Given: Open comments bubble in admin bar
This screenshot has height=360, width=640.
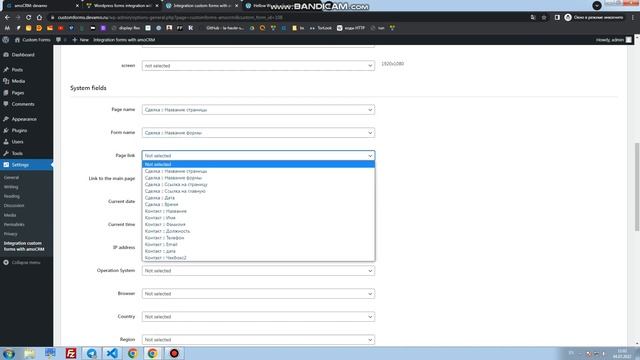Looking at the screenshot, I should pos(61,40).
